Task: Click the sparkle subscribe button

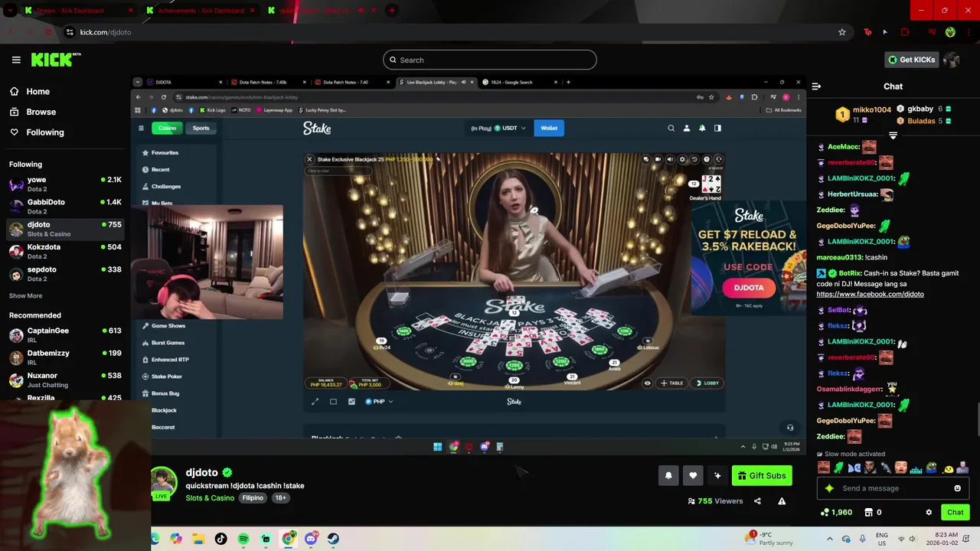Action: 717,475
